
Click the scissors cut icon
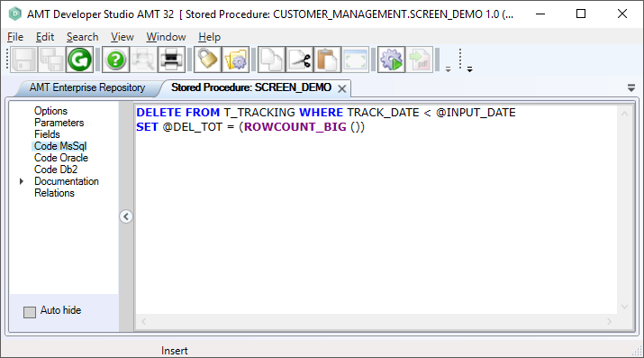(299, 60)
